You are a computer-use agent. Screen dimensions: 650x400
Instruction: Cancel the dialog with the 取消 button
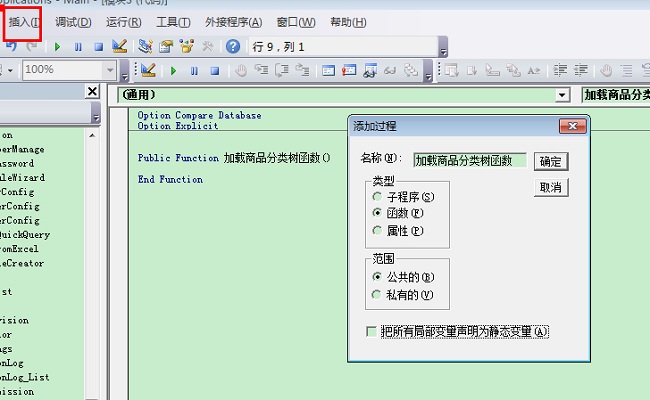coord(551,187)
